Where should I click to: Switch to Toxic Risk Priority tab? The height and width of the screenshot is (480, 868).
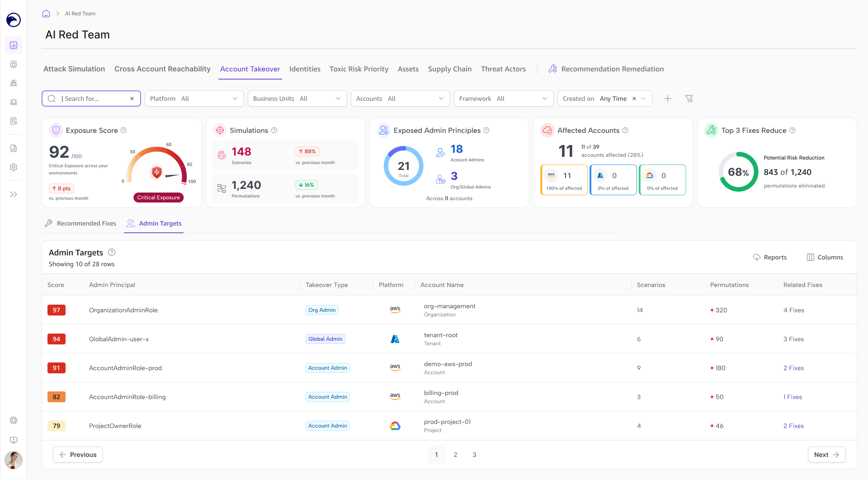point(359,69)
